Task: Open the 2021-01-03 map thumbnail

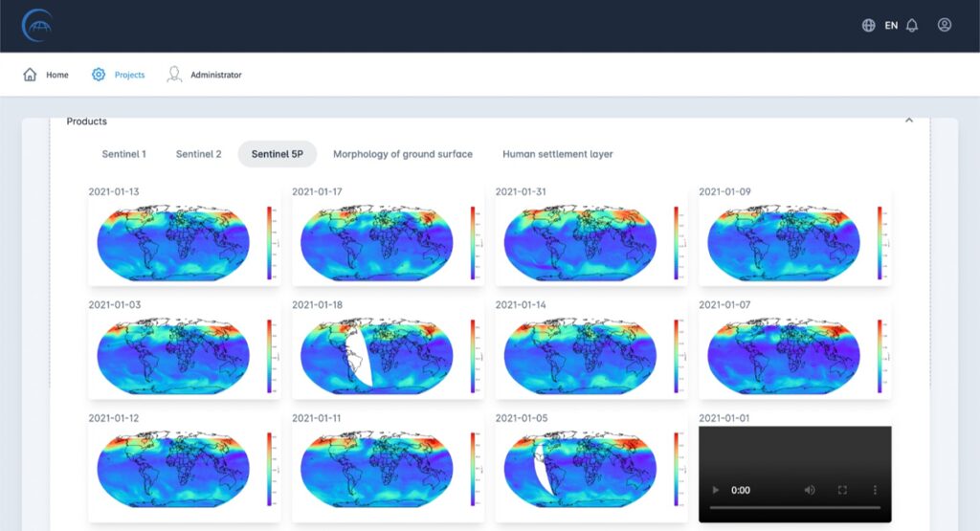Action: click(x=185, y=356)
